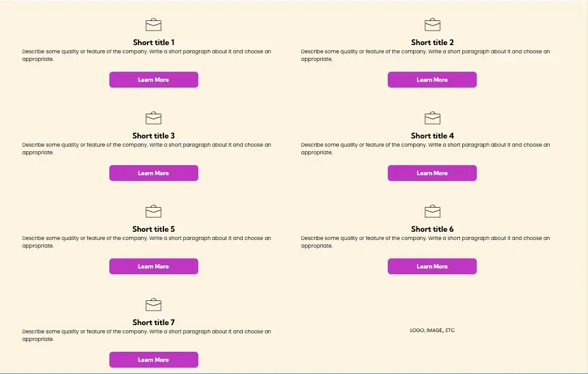
Task: Click the briefcase icon above Short title 1
Action: (x=153, y=25)
